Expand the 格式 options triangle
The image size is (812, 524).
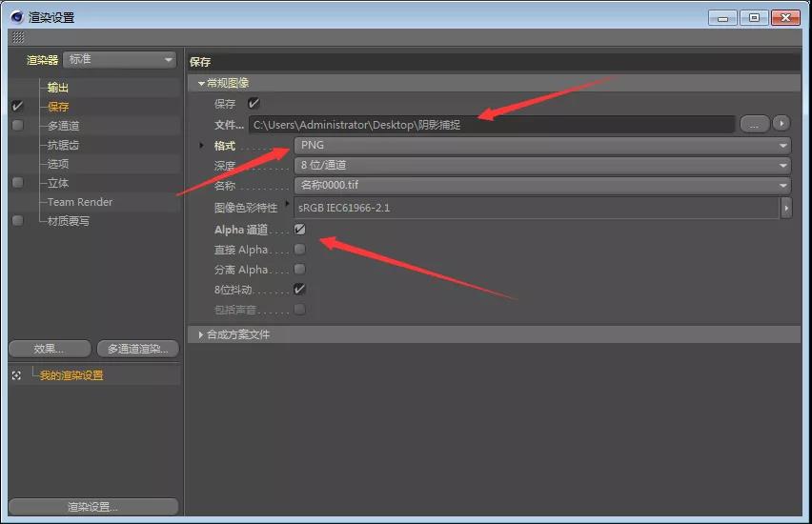(201, 145)
